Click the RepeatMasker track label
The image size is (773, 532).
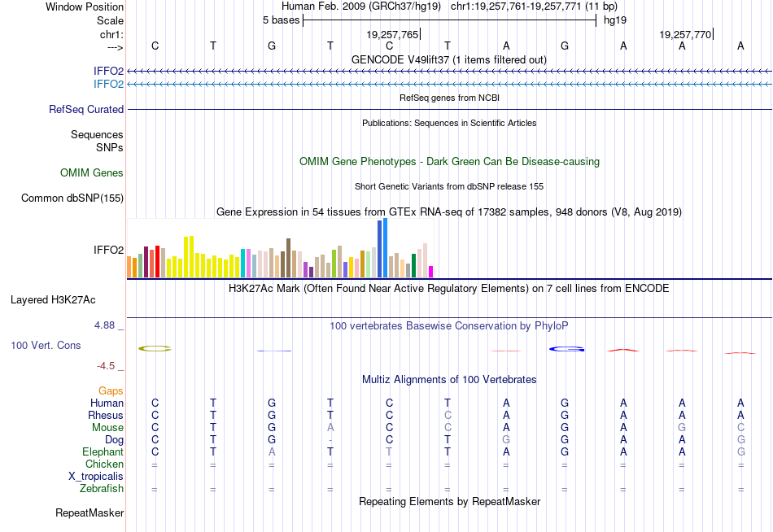[90, 513]
